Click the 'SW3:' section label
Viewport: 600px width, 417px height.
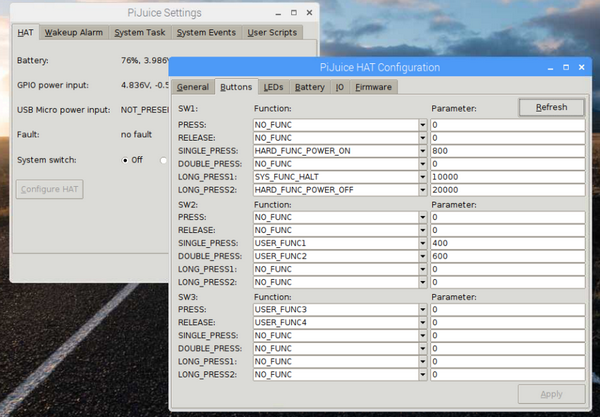[x=188, y=297]
